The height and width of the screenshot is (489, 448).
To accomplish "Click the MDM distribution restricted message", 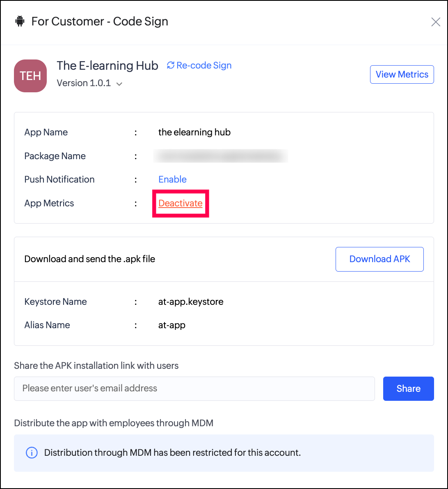I will point(172,453).
